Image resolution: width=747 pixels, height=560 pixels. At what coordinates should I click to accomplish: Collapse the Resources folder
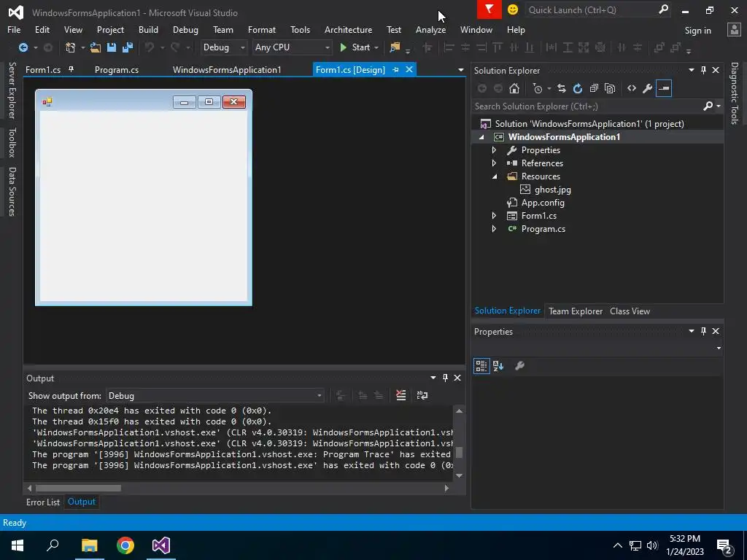(494, 176)
